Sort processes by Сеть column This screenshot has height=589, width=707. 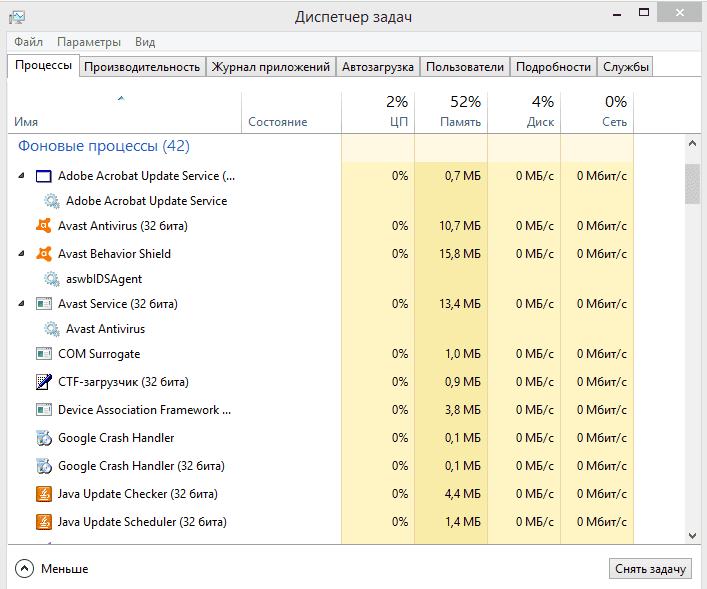597,113
